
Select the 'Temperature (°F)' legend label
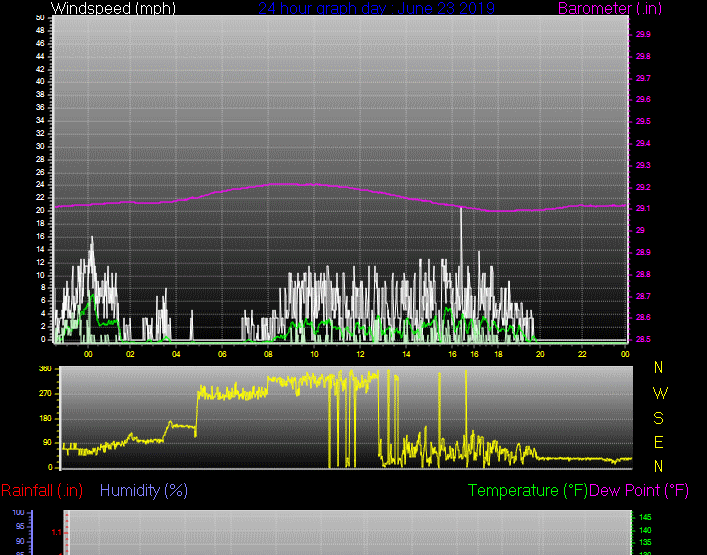click(528, 490)
